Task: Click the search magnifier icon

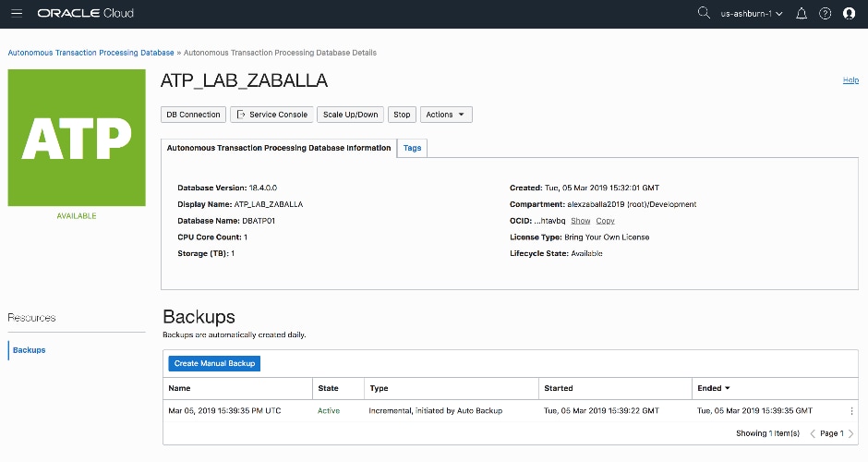Action: point(704,13)
